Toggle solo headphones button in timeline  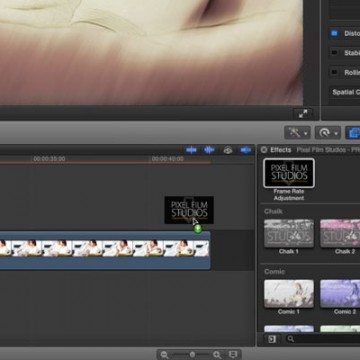(x=228, y=150)
